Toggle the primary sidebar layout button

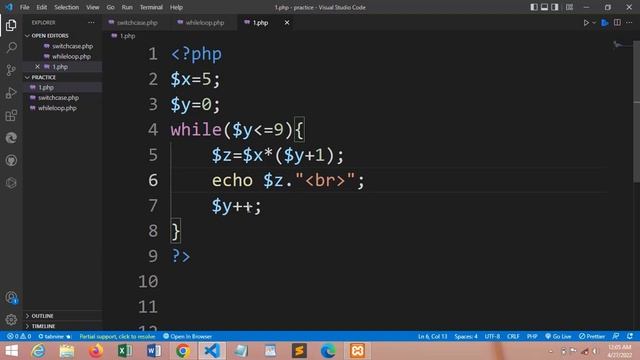[x=534, y=7]
